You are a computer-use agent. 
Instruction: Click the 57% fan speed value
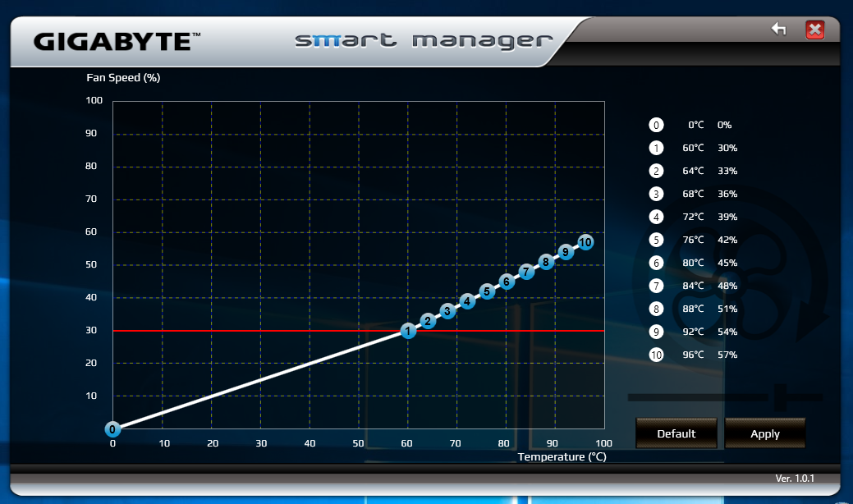point(727,355)
